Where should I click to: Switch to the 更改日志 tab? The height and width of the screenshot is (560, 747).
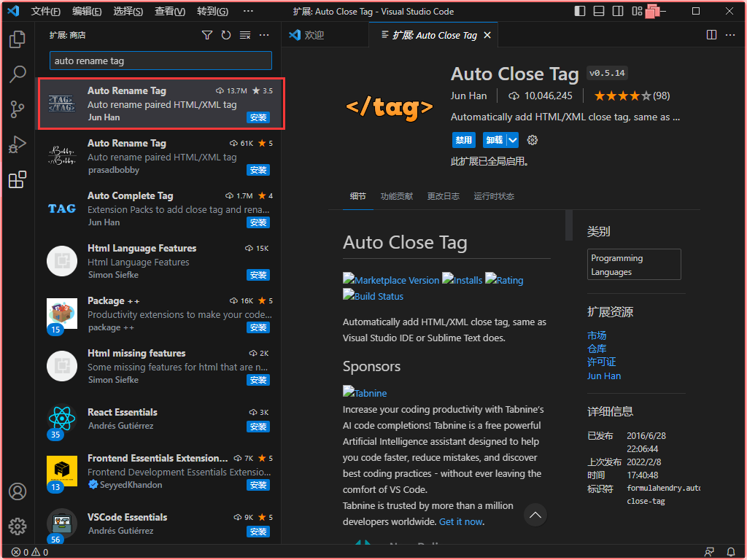pyautogui.click(x=443, y=196)
